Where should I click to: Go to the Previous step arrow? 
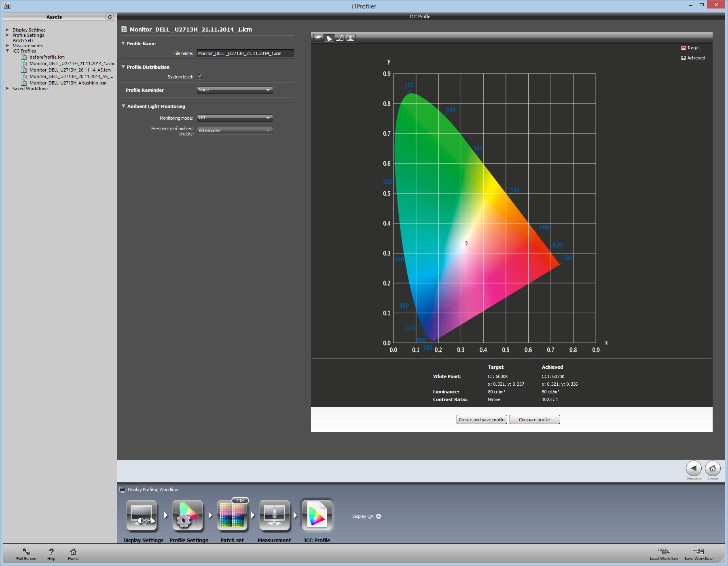[x=694, y=469]
